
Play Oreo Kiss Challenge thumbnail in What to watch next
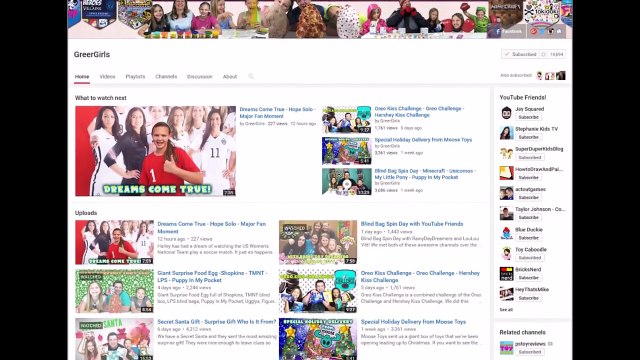point(347,120)
